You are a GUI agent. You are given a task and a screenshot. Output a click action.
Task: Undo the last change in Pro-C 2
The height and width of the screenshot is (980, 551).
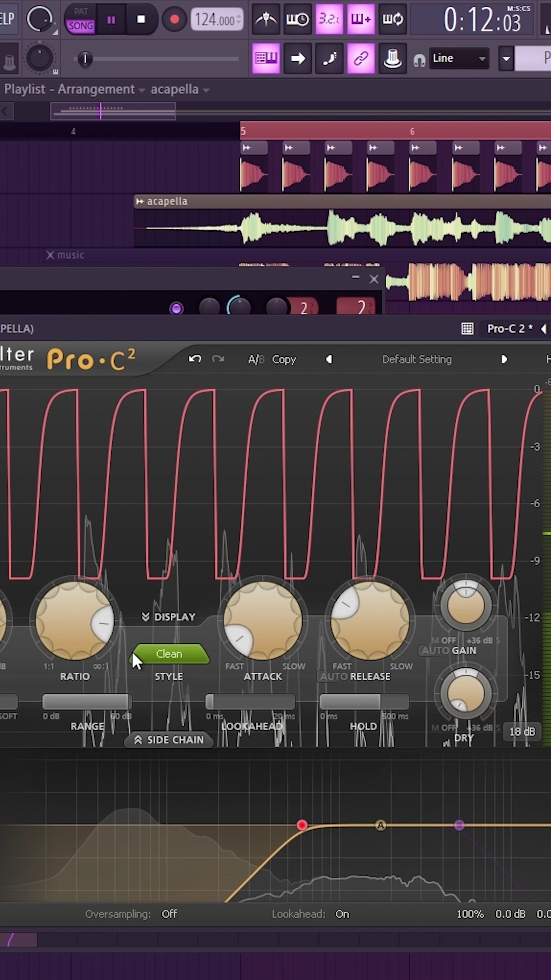pyautogui.click(x=195, y=359)
